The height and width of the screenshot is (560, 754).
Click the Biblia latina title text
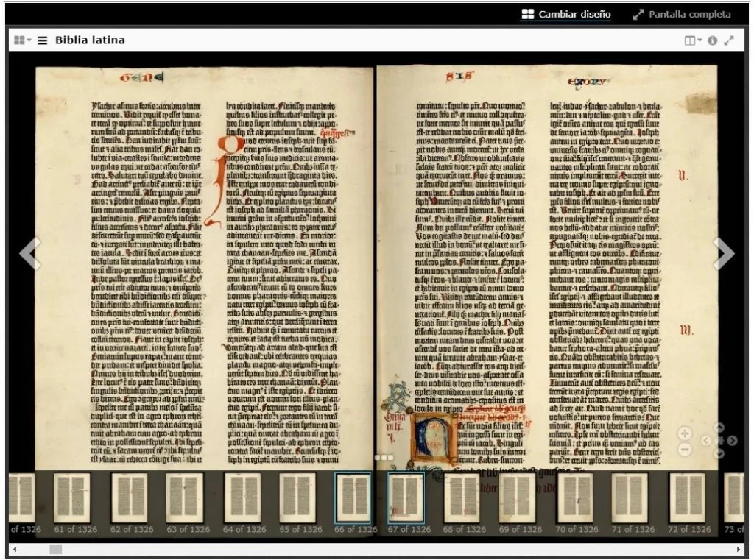coord(90,40)
